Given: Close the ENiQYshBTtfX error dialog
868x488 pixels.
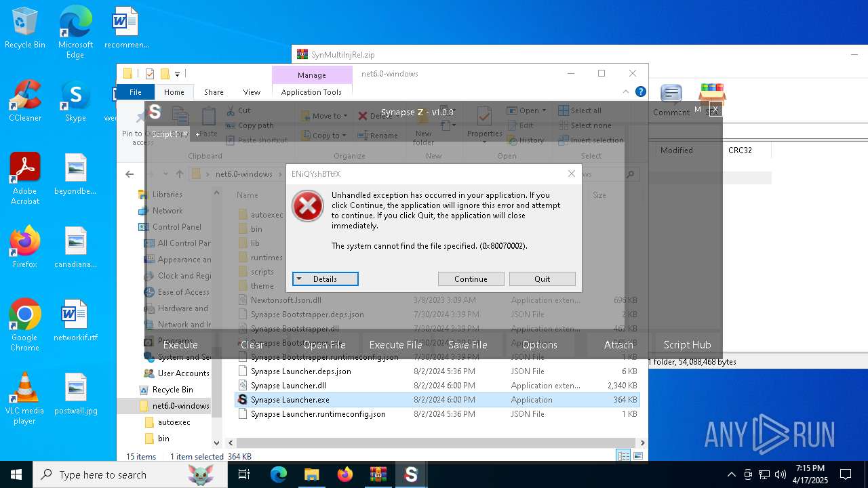Looking at the screenshot, I should coord(571,174).
